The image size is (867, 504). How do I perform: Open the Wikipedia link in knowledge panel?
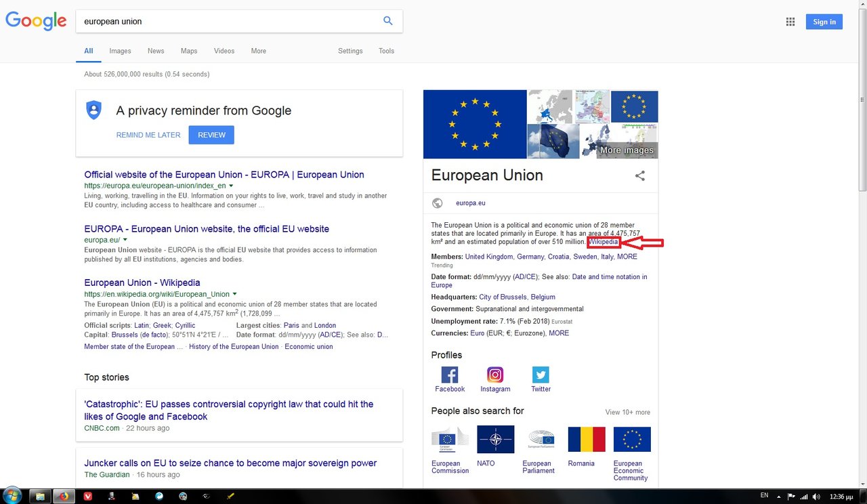tap(603, 242)
